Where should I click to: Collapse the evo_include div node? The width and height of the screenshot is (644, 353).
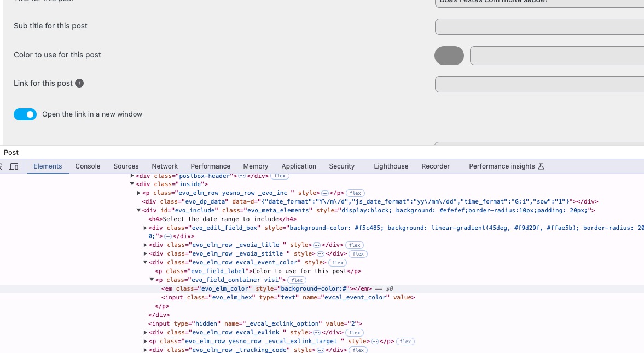pos(138,210)
